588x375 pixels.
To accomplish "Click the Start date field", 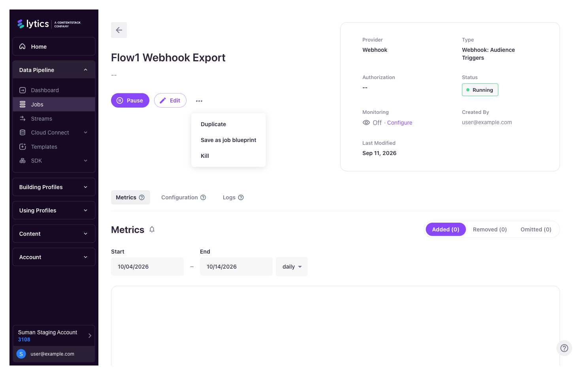I will coord(147,267).
